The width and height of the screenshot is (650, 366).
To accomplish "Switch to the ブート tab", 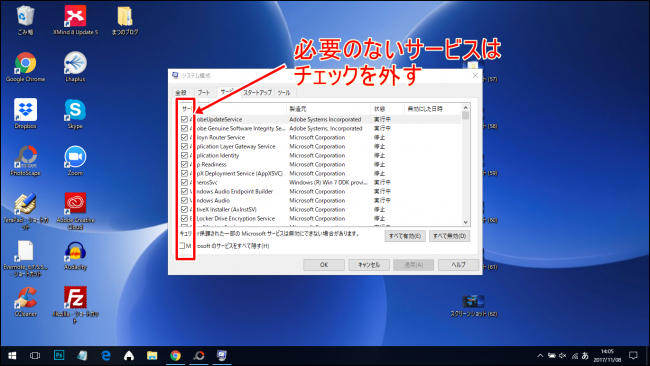I will point(204,92).
